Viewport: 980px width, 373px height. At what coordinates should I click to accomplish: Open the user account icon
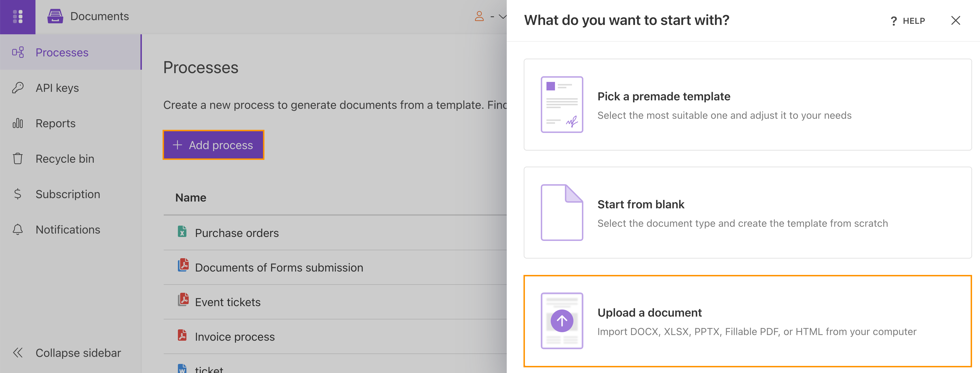(479, 16)
